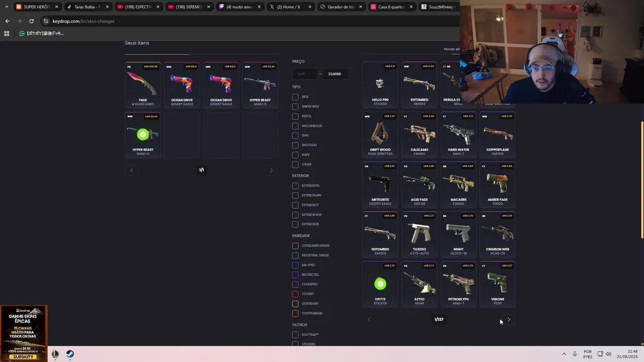Choose the Hard Water MAG-7 skin

[x=458, y=135]
